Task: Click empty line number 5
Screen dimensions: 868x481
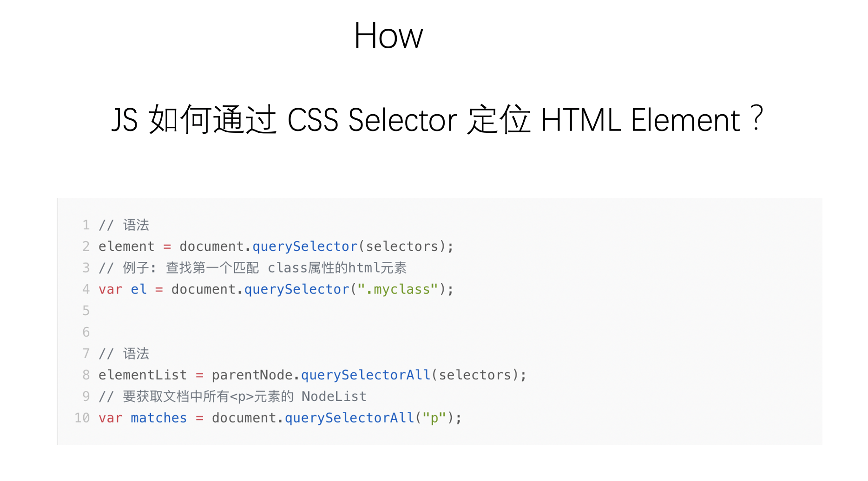Action: pyautogui.click(x=86, y=311)
